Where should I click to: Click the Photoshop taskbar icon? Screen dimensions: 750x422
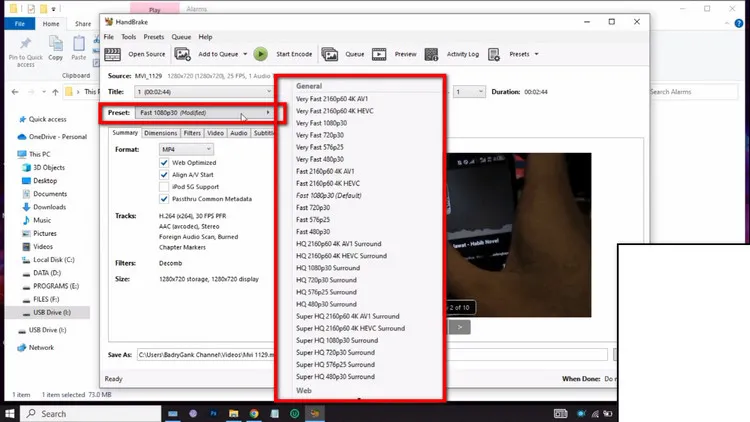(x=213, y=413)
